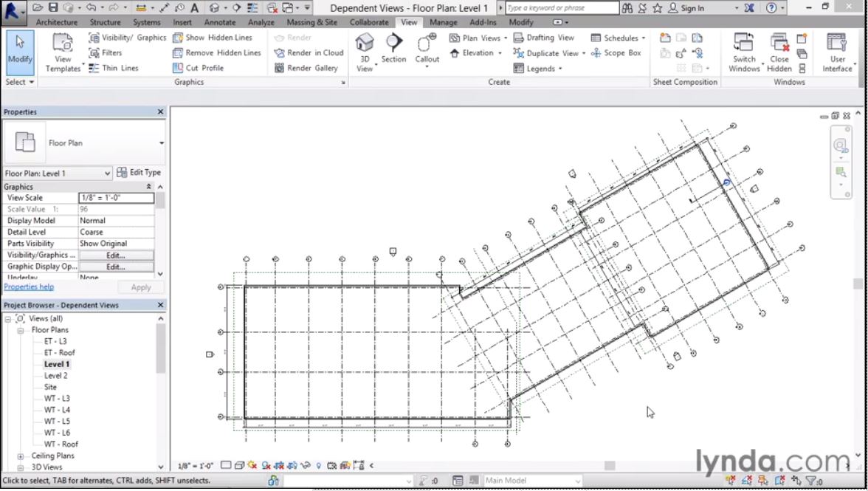Screen dimensions: 868x491
Task: Click the Apply button in Properties
Action: click(140, 287)
